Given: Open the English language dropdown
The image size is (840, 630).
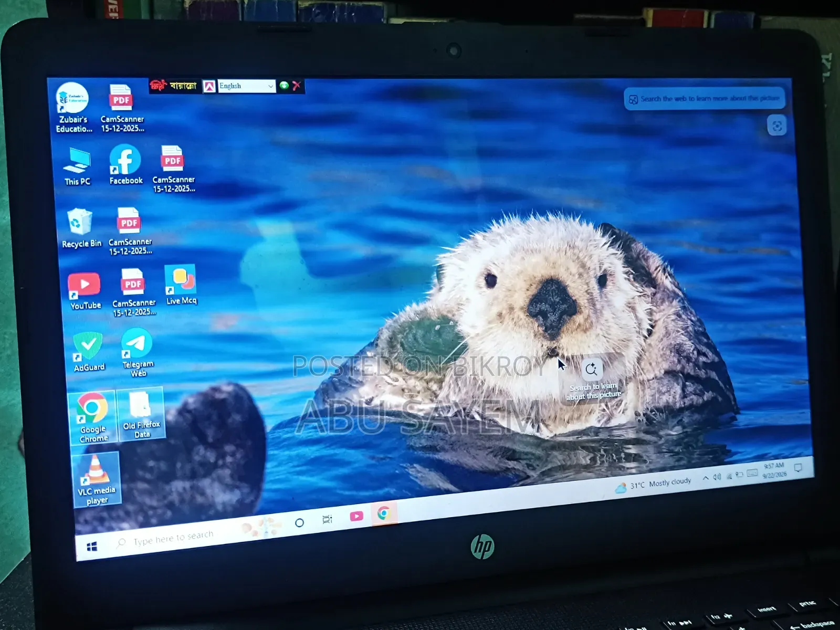Looking at the screenshot, I should [x=246, y=86].
